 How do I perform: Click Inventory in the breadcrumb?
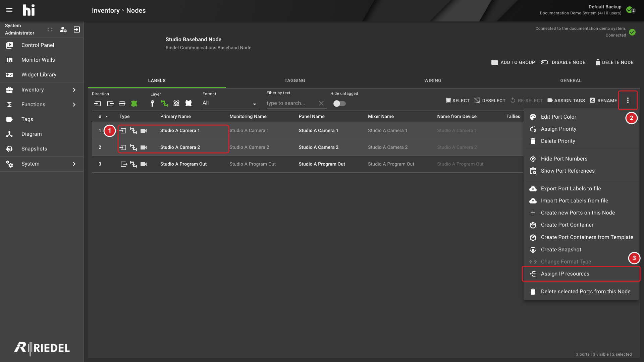click(x=106, y=11)
